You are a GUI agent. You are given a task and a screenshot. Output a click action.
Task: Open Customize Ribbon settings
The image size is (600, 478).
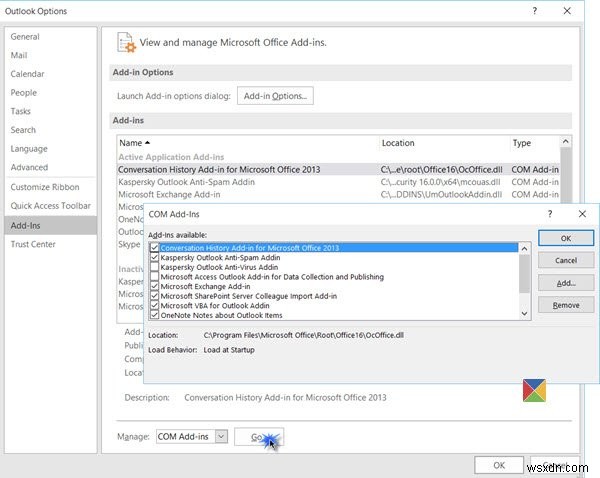click(45, 187)
